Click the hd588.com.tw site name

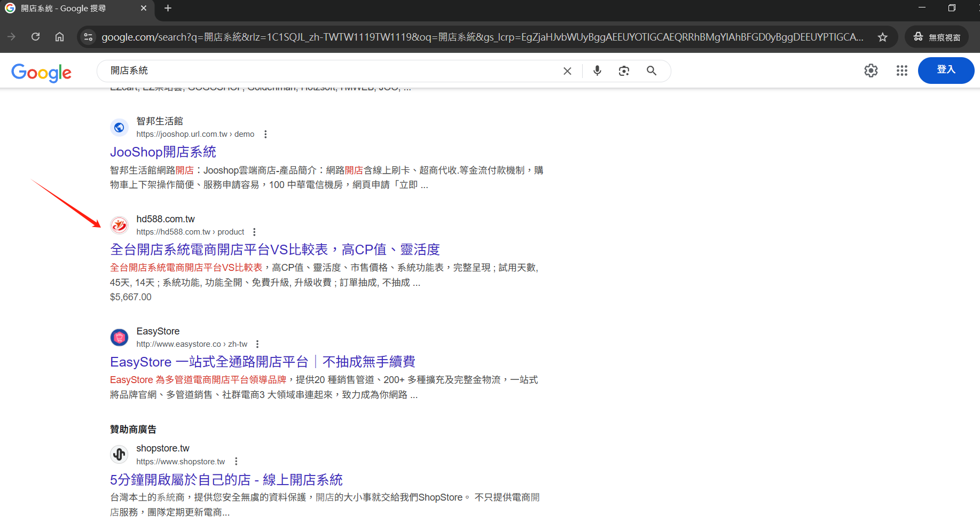(x=166, y=219)
